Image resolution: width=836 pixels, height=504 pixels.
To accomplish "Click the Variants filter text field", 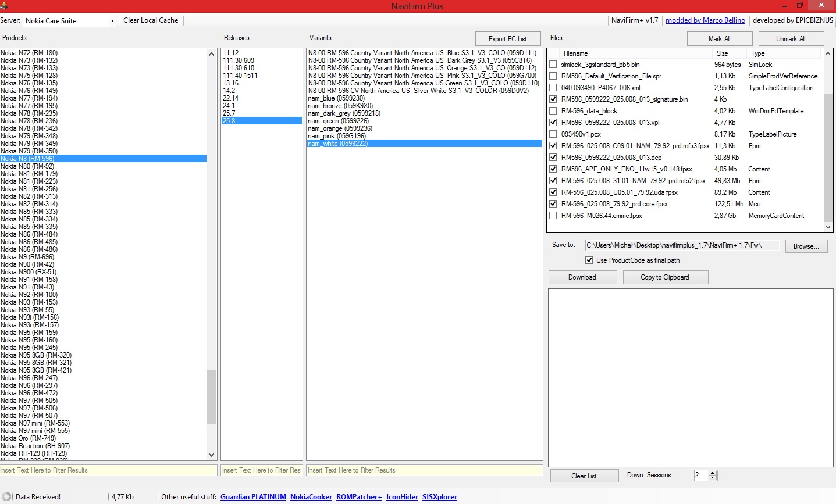I will coord(425,470).
